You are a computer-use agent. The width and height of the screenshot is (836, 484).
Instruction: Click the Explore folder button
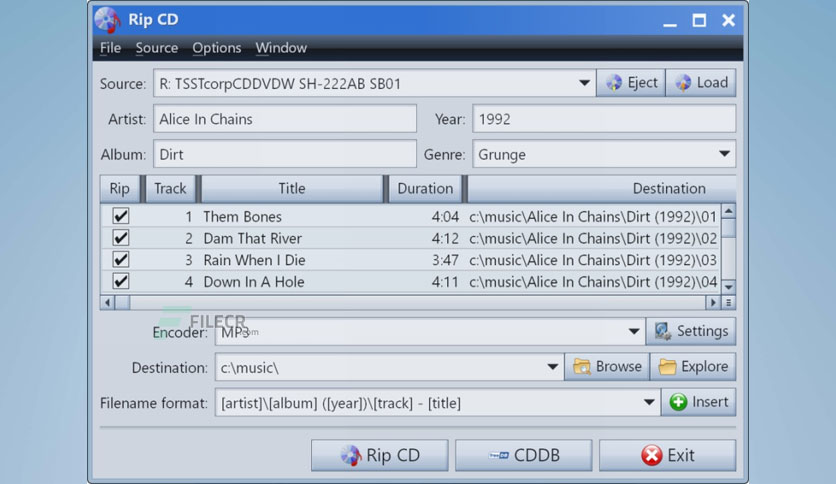[x=693, y=367]
